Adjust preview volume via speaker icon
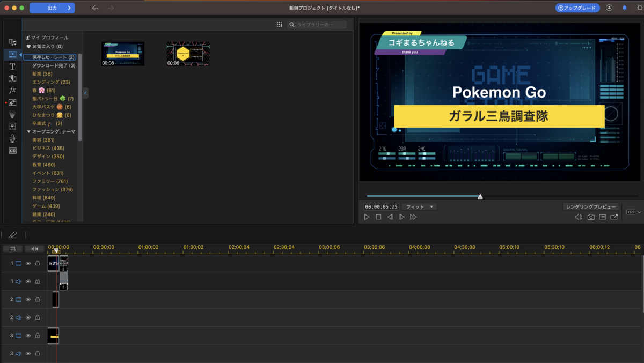 pos(579,217)
